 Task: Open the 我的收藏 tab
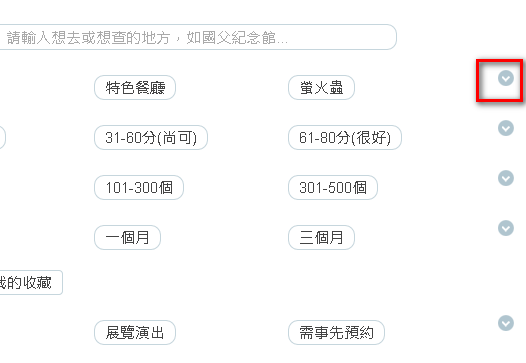pyautogui.click(x=30, y=282)
